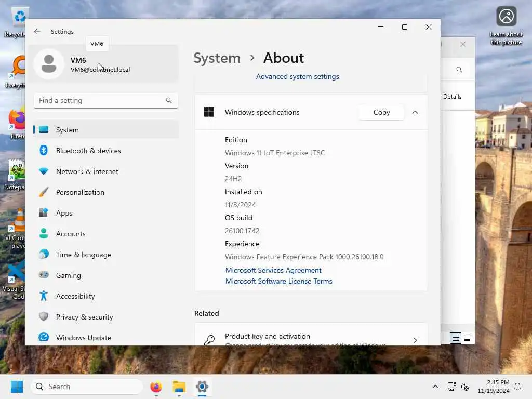Click the magnifier icon in Find a setting
The image size is (532, 399).
point(169,100)
